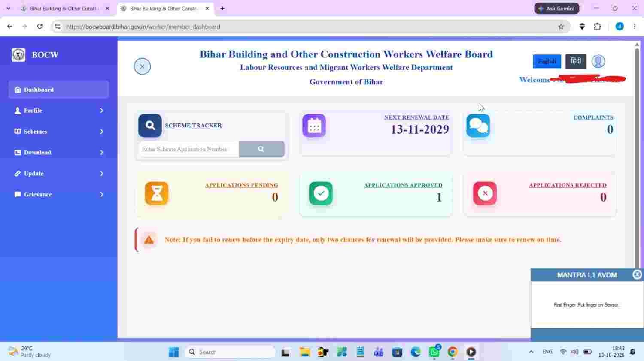644x361 pixels.
Task: Click the approved checkmark icon
Action: click(x=321, y=193)
